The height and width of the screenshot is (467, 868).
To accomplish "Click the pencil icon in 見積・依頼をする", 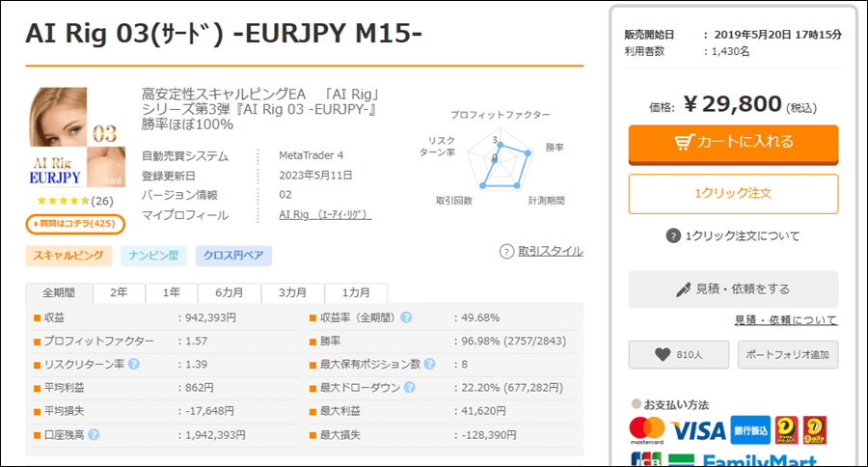I will point(683,289).
